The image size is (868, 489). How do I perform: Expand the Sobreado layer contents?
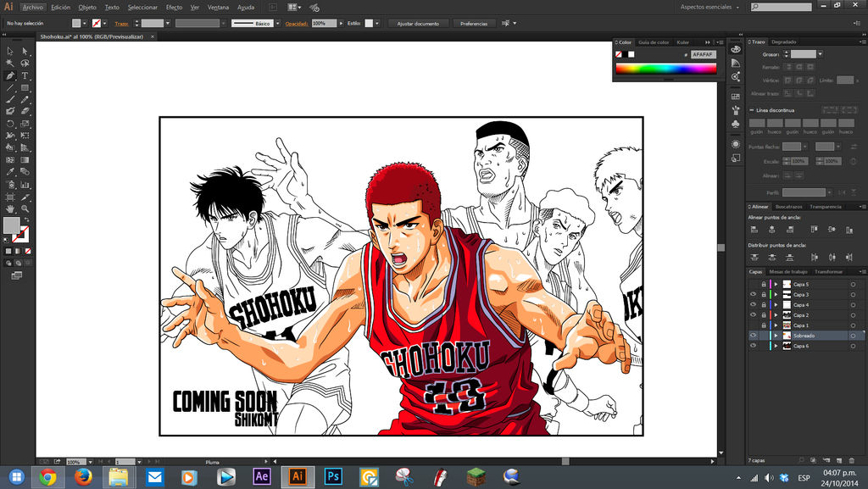(776, 335)
